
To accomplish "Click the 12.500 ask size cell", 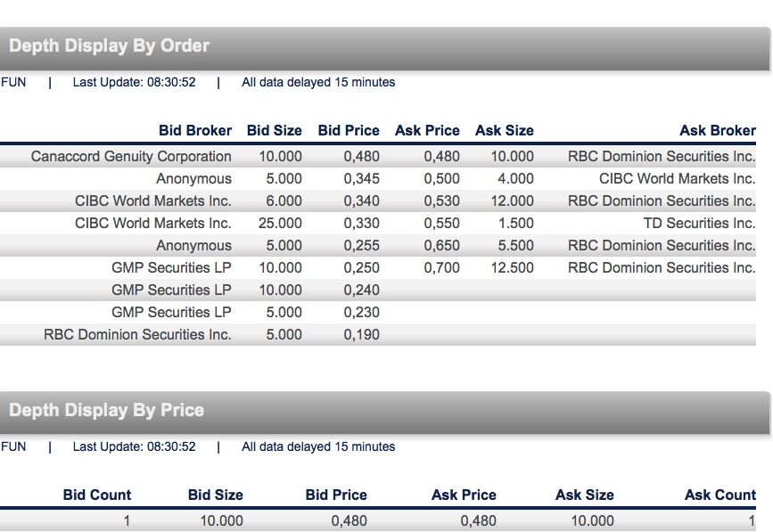I will pyautogui.click(x=512, y=268).
